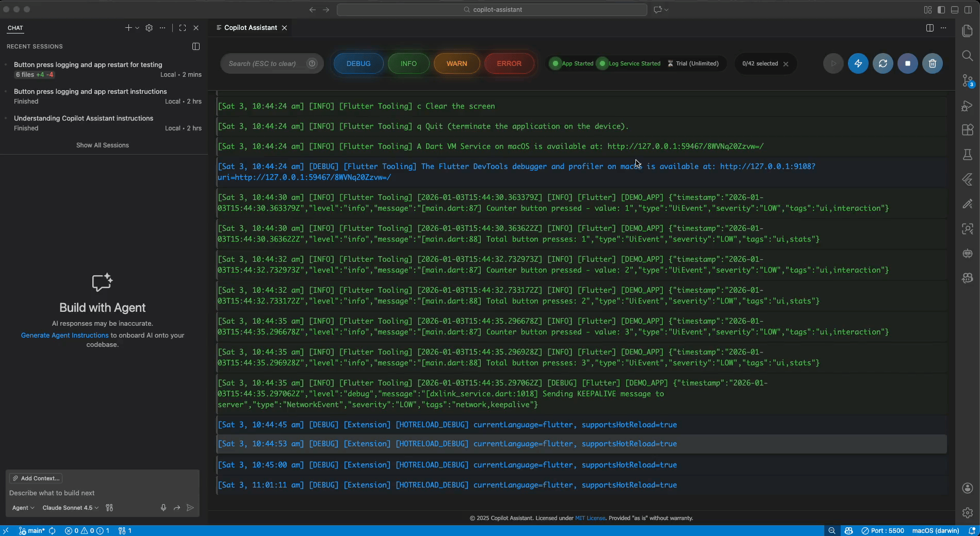The image size is (980, 536).
Task: Enable the ERROR log level filter
Action: point(509,63)
